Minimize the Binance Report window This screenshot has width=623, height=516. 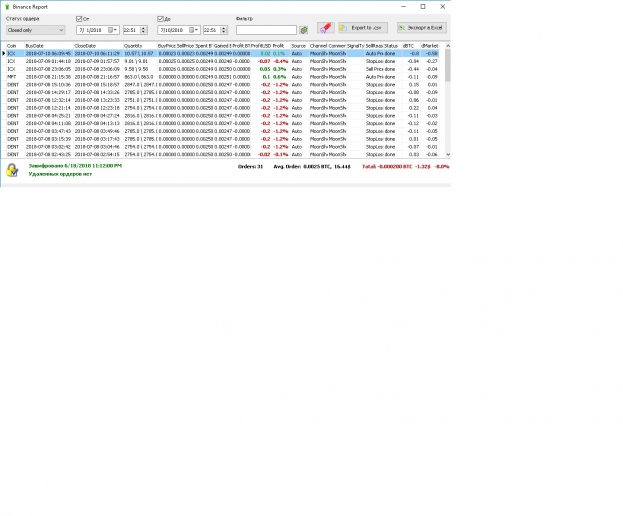tap(403, 7)
